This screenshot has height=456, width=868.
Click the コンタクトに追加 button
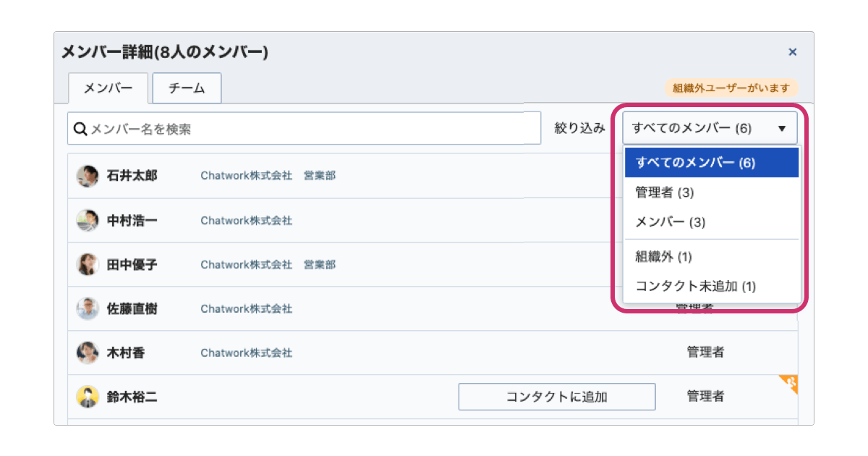click(x=557, y=397)
